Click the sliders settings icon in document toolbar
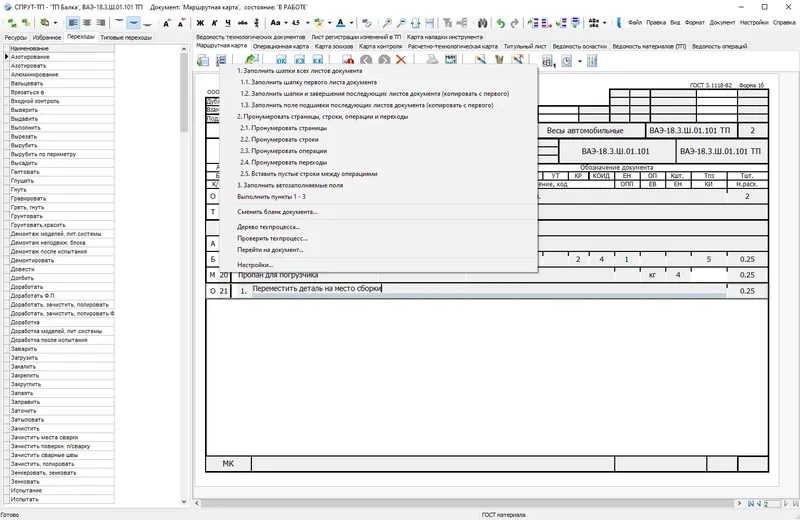Viewport: 800px width, 520px height. click(x=592, y=61)
